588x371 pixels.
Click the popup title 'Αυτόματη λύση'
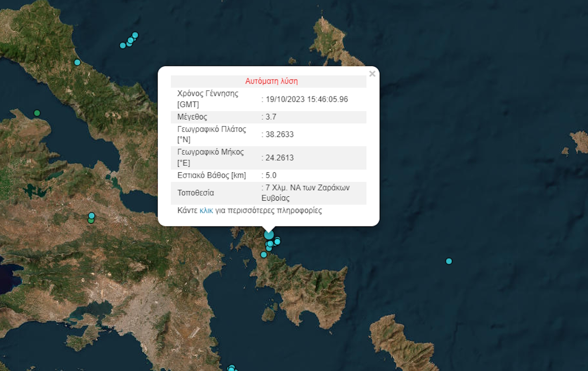pyautogui.click(x=271, y=81)
